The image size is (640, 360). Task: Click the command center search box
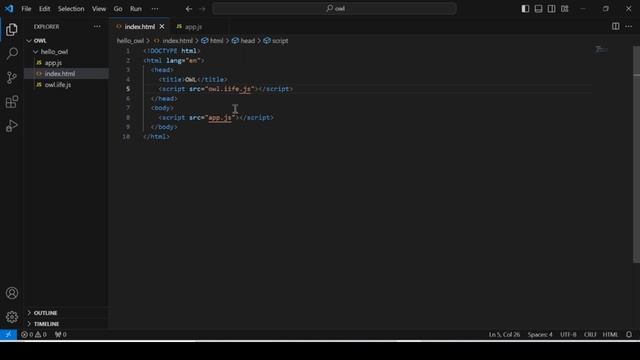334,9
